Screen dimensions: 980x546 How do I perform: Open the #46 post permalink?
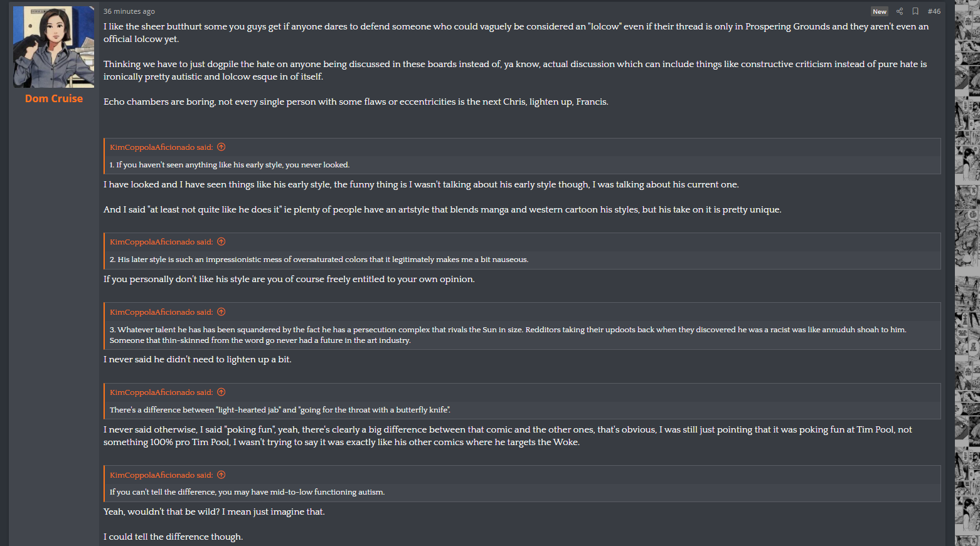pyautogui.click(x=934, y=11)
